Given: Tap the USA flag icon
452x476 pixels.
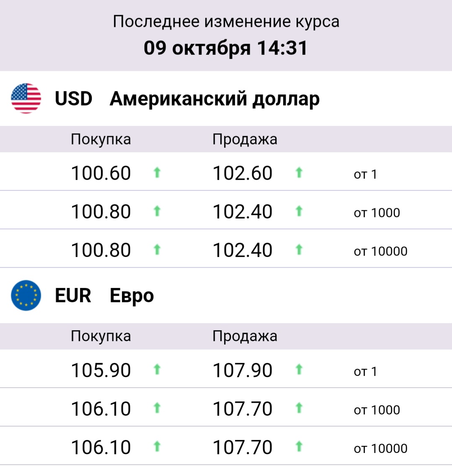Looking at the screenshot, I should click(x=26, y=98).
